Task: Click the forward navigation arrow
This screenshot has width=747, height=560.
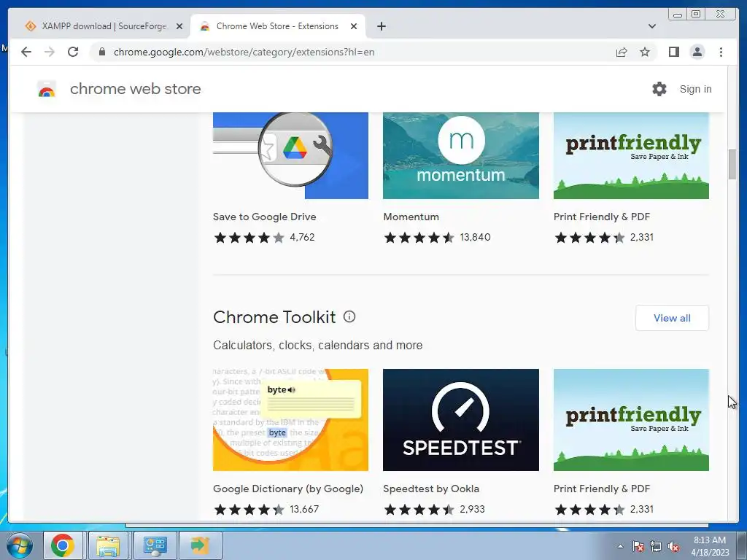Action: pos(50,52)
